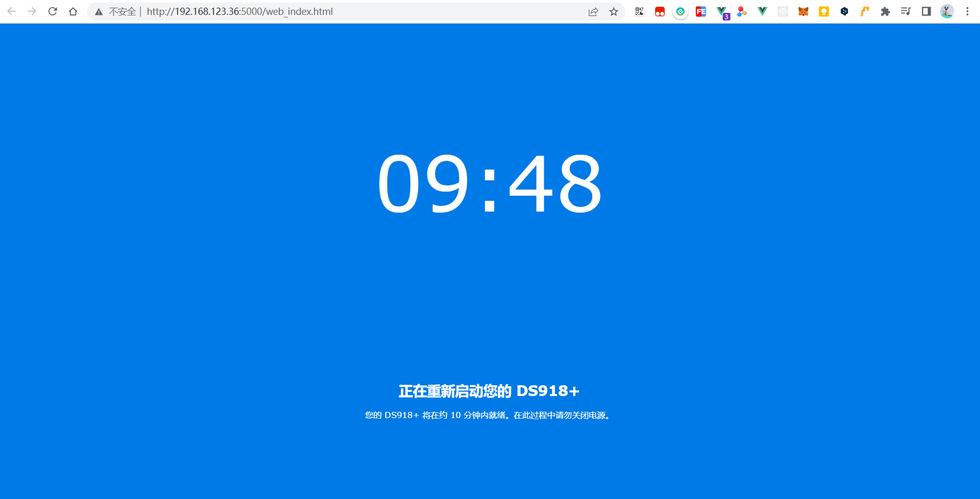Open the music playlist extension
This screenshot has width=980, height=499.
coord(906,11)
